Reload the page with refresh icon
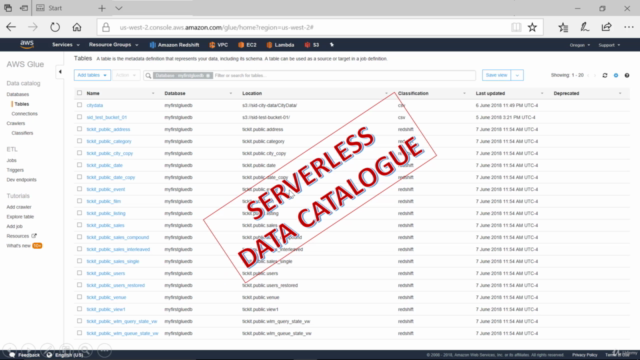The image size is (640, 360). (x=55, y=27)
